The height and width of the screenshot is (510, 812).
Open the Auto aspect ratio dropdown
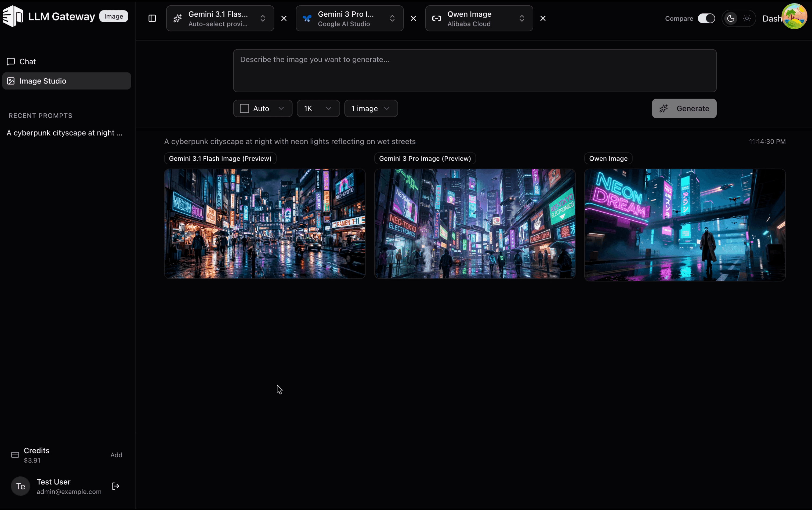(x=262, y=108)
